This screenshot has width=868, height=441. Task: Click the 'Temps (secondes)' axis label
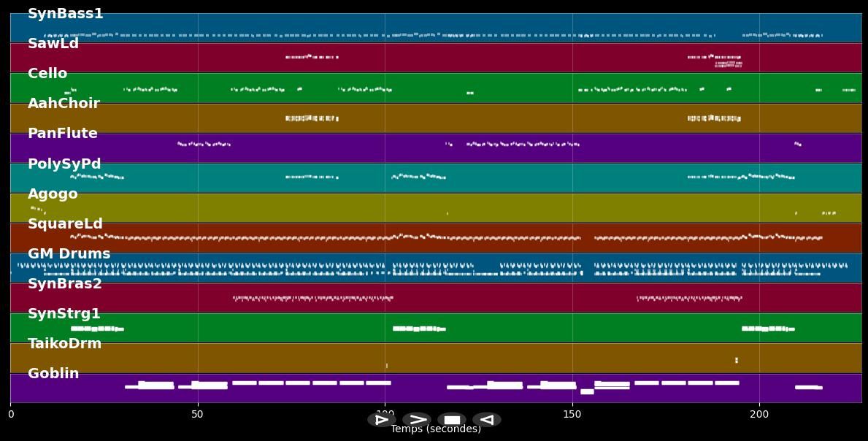436,429
